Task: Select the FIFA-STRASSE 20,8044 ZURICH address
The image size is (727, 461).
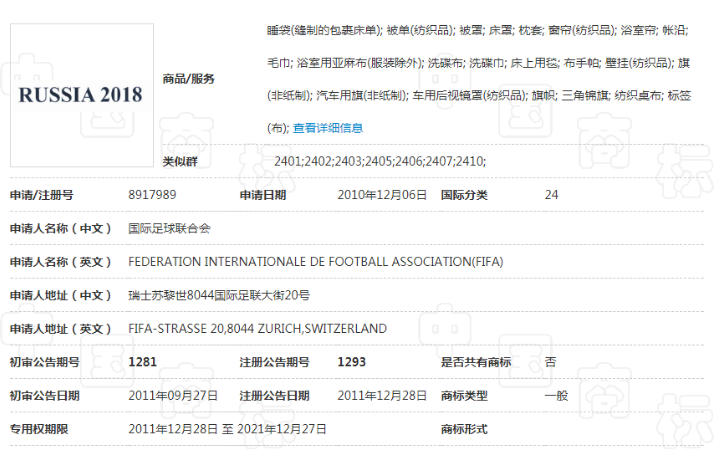Action: 257,328
